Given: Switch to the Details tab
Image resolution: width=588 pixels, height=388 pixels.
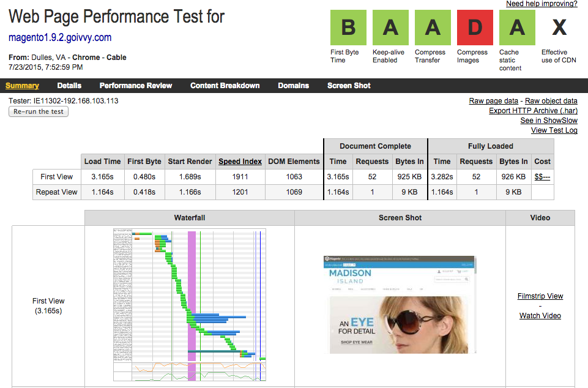Looking at the screenshot, I should (x=69, y=86).
